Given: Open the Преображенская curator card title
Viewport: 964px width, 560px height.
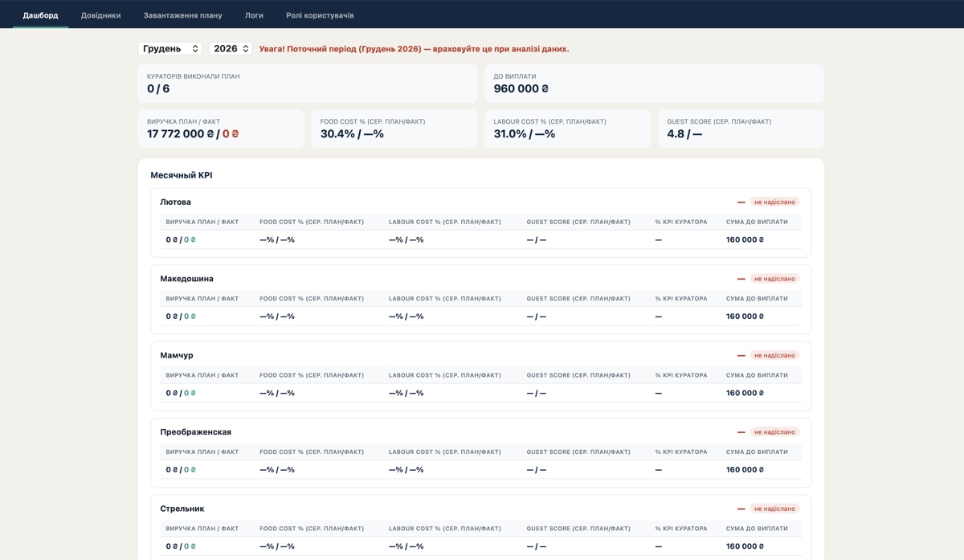Looking at the screenshot, I should pos(195,432).
